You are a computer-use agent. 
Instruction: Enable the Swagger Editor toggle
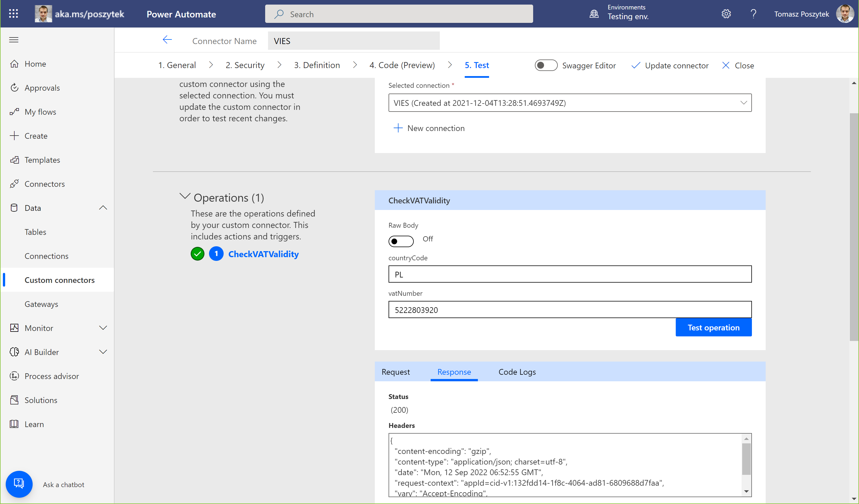(x=546, y=66)
